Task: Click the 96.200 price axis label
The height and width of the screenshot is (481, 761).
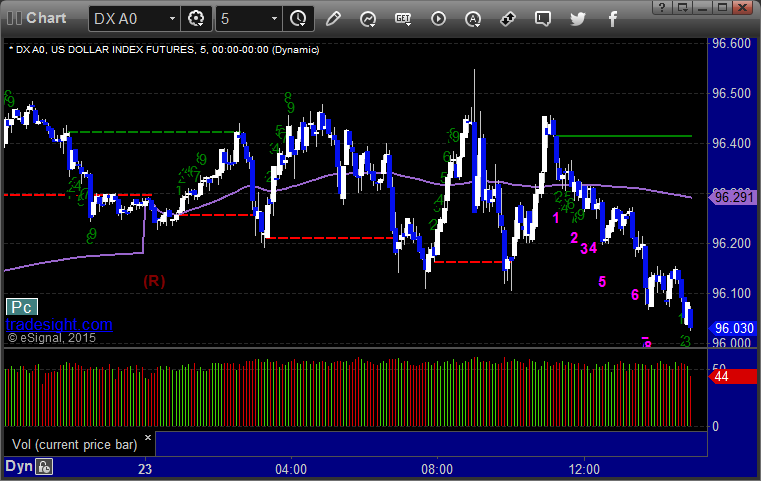Action: pos(731,243)
